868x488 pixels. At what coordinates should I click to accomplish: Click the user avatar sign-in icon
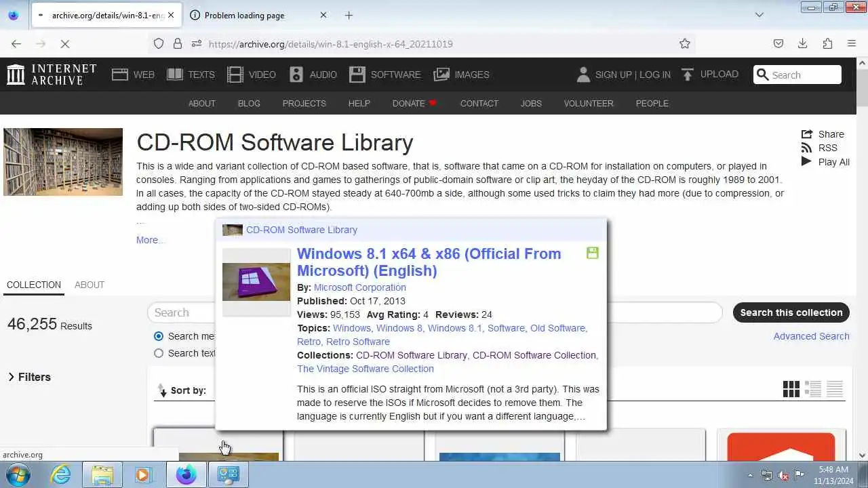[x=583, y=75]
